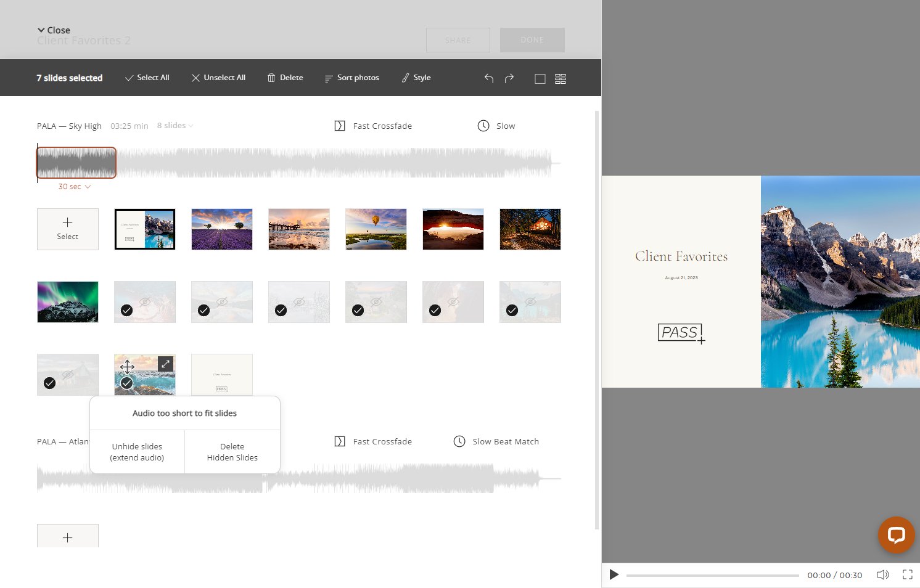Expand the 8 slides dropdown
The width and height of the screenshot is (920, 588).
[x=175, y=126]
